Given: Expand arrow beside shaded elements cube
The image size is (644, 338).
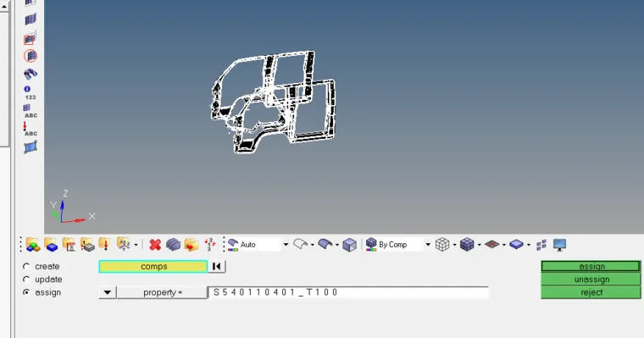Looking at the screenshot, I should point(480,245).
